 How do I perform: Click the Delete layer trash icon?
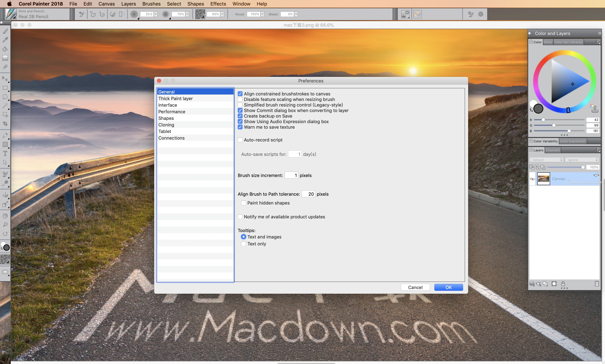click(x=597, y=284)
